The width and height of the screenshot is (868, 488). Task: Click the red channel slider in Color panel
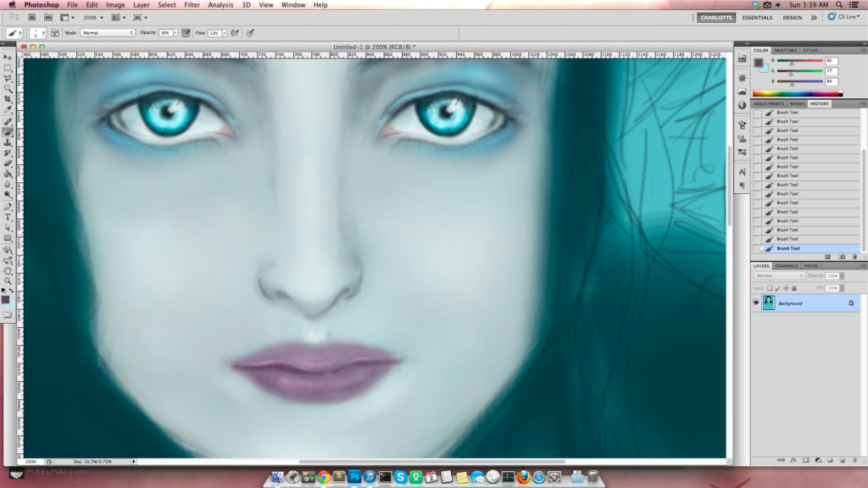tap(800, 61)
